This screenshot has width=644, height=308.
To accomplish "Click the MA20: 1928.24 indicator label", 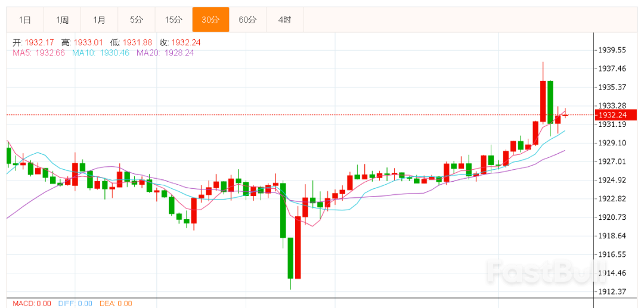I will point(165,53).
